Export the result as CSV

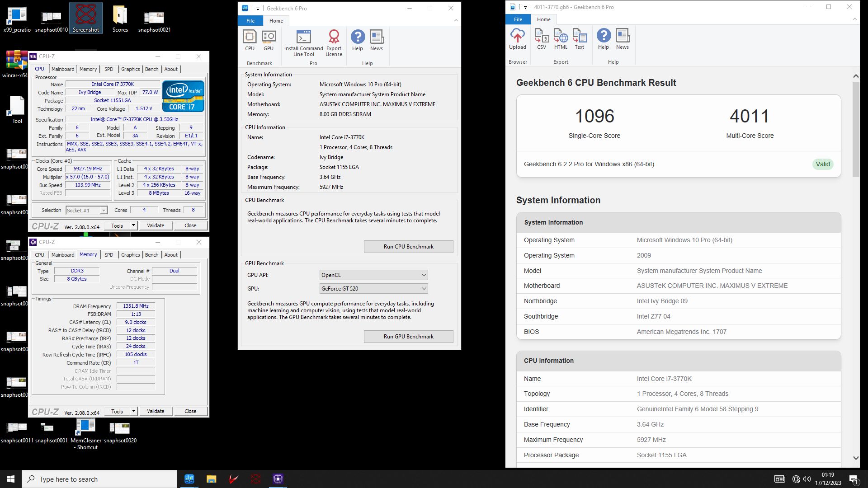[x=542, y=39]
